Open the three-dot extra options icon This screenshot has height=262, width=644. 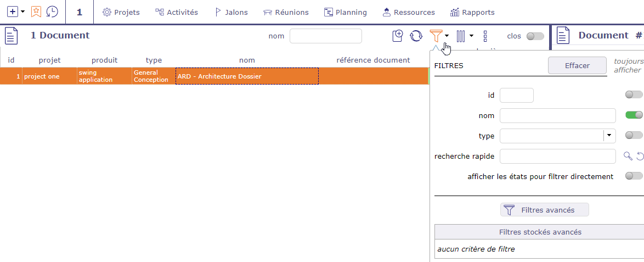pos(485,36)
